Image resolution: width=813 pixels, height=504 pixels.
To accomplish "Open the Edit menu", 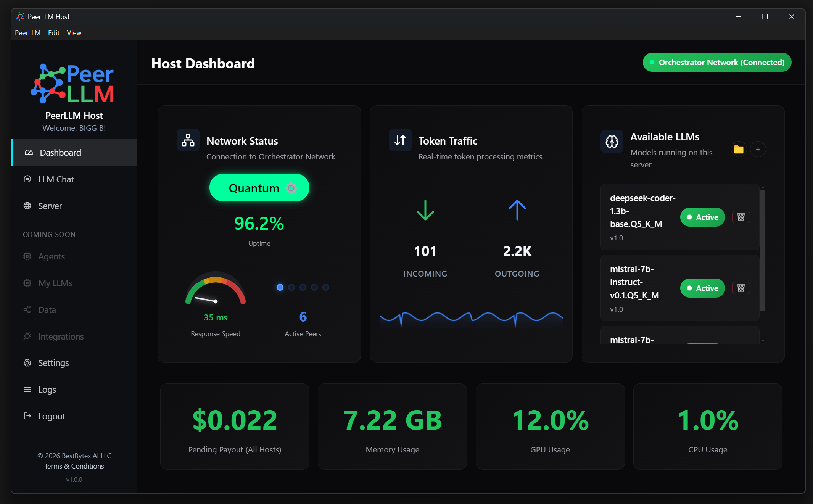I will (53, 33).
